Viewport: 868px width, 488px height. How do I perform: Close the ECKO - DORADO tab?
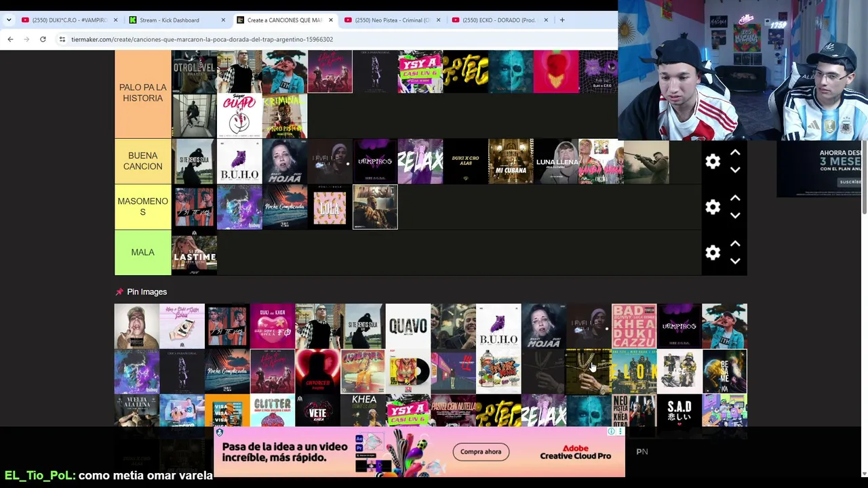pos(546,20)
